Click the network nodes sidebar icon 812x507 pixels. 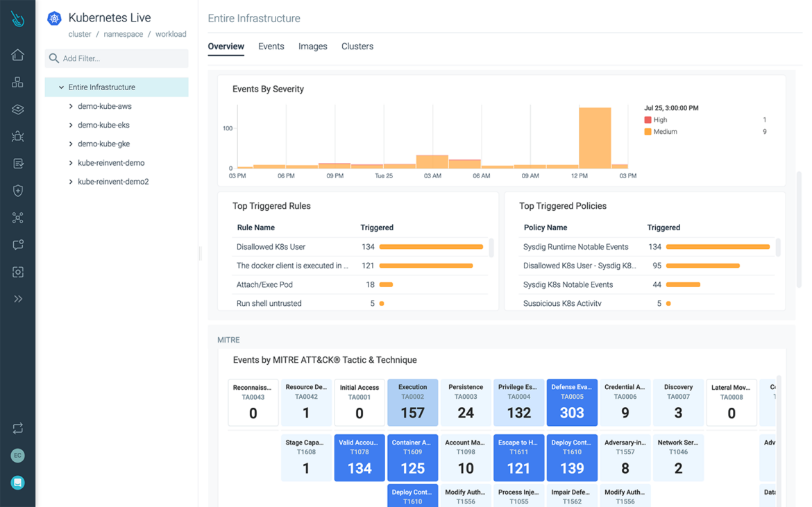(x=17, y=217)
